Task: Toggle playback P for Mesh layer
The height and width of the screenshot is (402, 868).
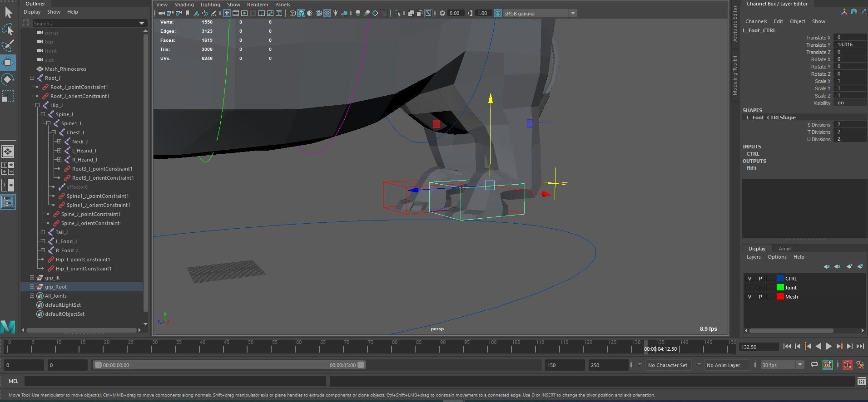Action: [760, 297]
